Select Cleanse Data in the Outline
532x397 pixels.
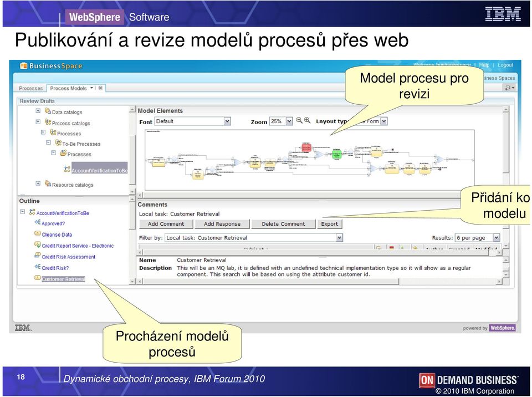pyautogui.click(x=57, y=235)
